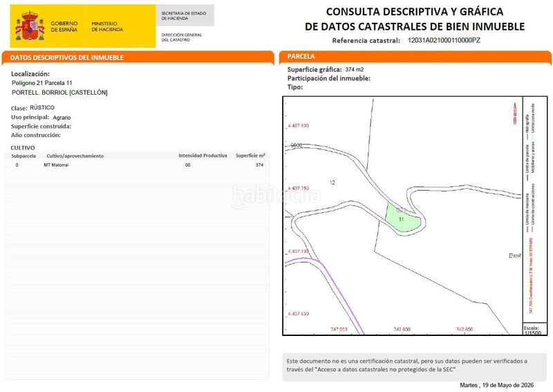Viewport: 553px width, 392px height.
Task: Click the Superficie m² column header
Action: [x=250, y=156]
